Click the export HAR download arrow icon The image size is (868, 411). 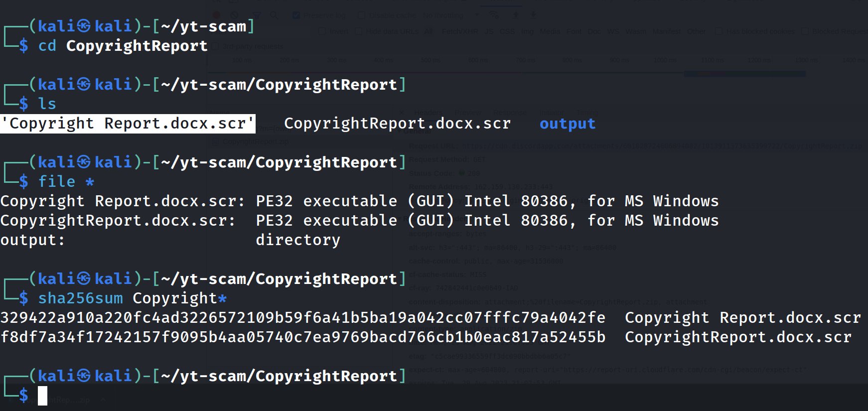533,15
